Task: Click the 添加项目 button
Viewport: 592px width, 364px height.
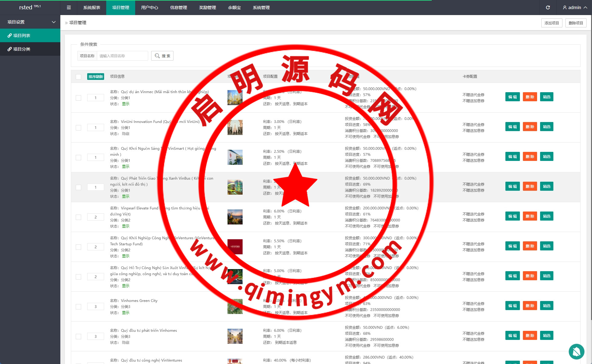Action: pyautogui.click(x=551, y=23)
